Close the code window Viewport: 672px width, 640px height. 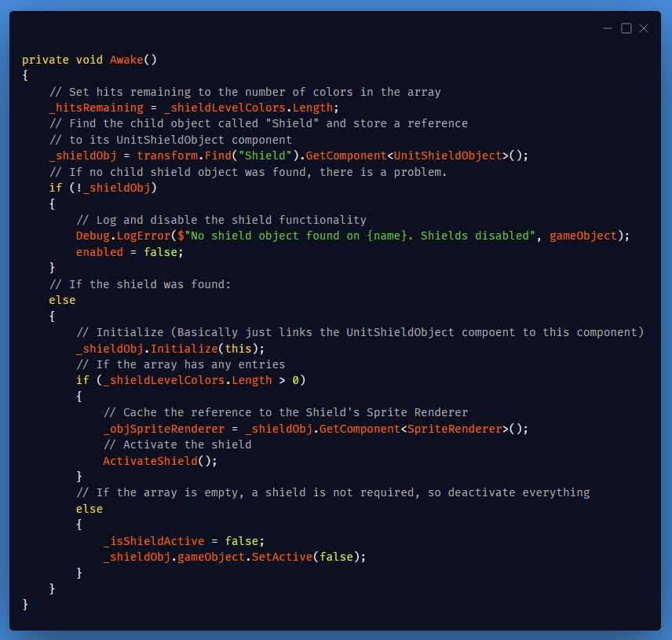tap(644, 29)
